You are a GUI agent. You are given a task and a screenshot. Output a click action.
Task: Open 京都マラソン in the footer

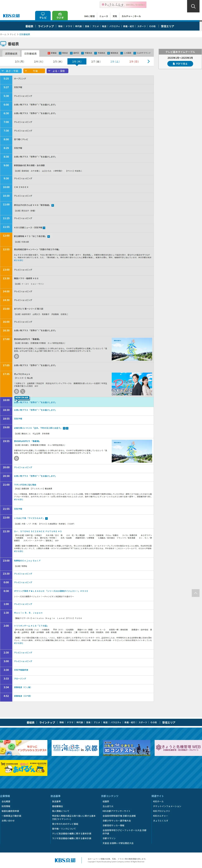pyautogui.click(x=109, y=838)
